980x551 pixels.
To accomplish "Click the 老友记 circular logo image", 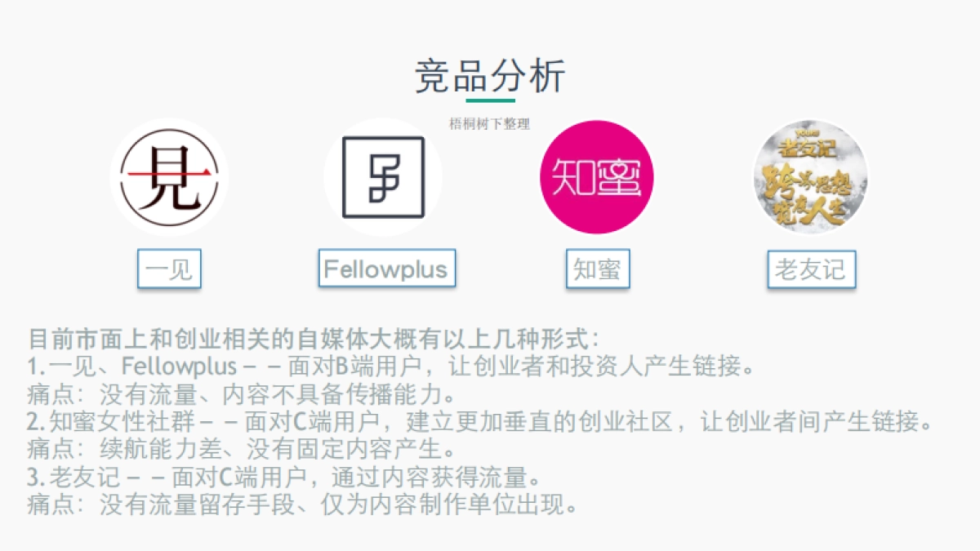I will 810,177.
